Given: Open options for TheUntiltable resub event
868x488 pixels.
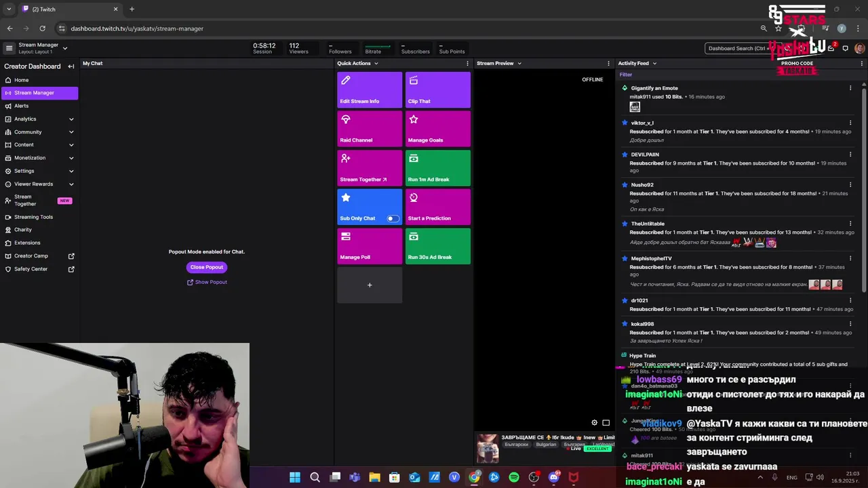Looking at the screenshot, I should (850, 224).
